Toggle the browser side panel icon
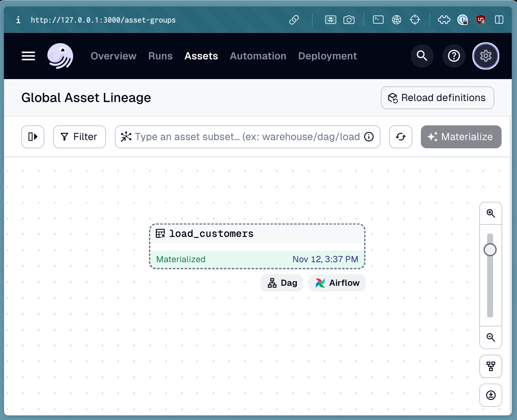Image resolution: width=517 pixels, height=420 pixels. pyautogui.click(x=499, y=20)
